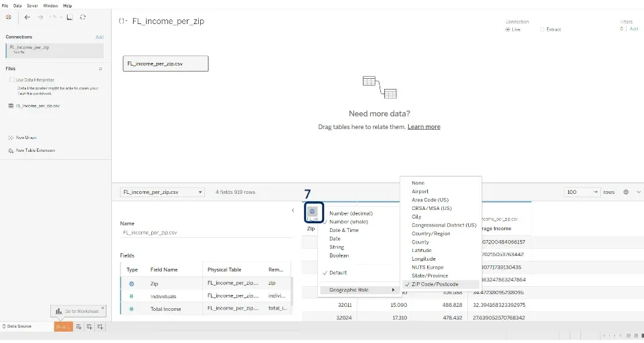This screenshot has width=644, height=343.
Task: Set geographic role to CBSA/MSA (US)
Action: (x=432, y=209)
